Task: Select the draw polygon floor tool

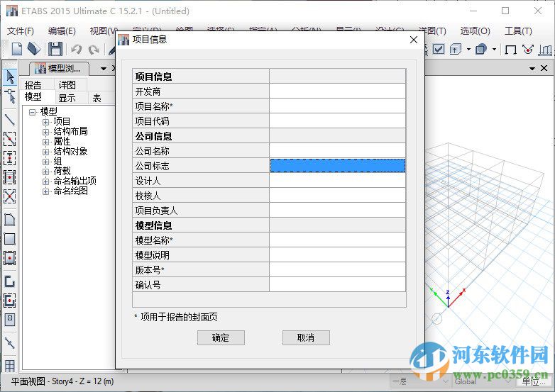Action: [10, 220]
